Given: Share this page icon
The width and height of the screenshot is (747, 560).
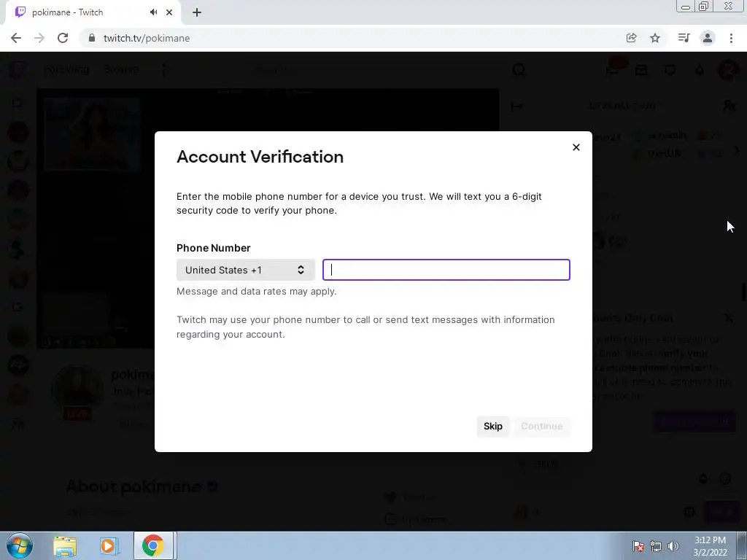Looking at the screenshot, I should (x=631, y=38).
